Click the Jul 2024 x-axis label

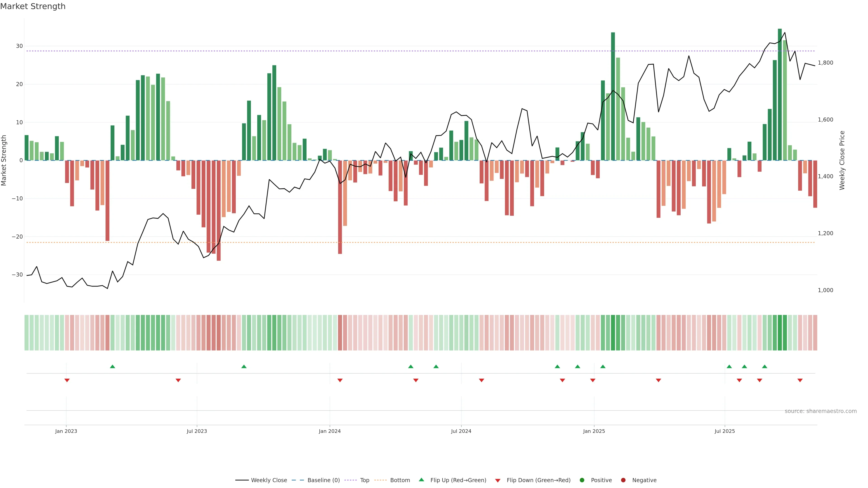(x=461, y=431)
